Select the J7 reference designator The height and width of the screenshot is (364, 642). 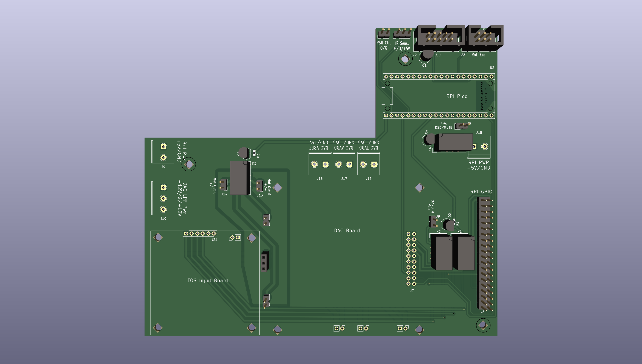[x=412, y=291]
